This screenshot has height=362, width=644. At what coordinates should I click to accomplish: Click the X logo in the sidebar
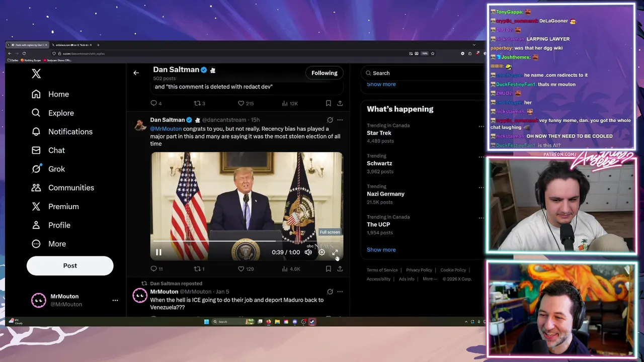click(36, 74)
